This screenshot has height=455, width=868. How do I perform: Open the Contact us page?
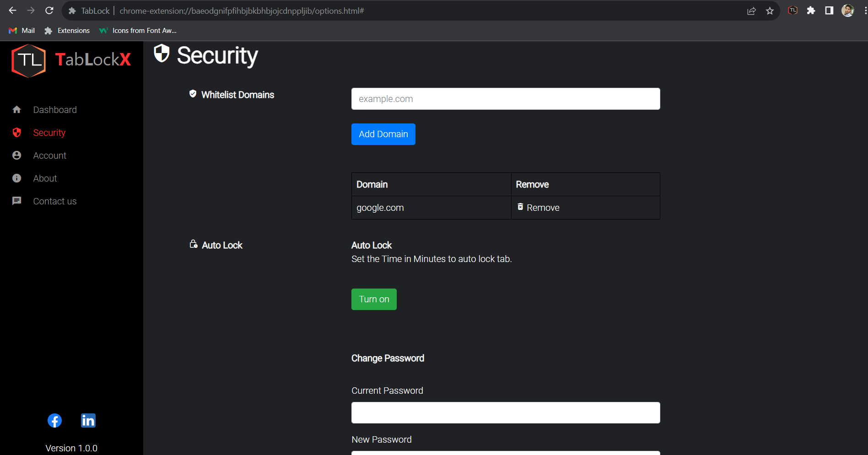[54, 201]
